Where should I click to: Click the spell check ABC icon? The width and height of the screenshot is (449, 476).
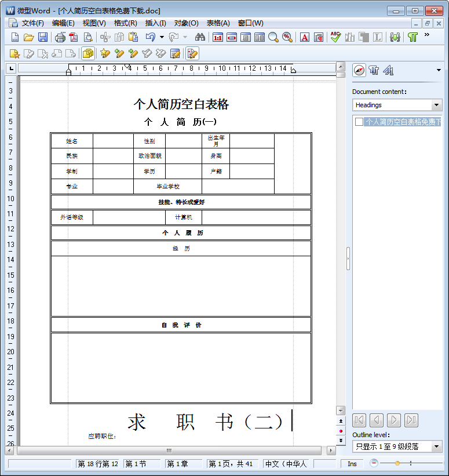pyautogui.click(x=335, y=38)
